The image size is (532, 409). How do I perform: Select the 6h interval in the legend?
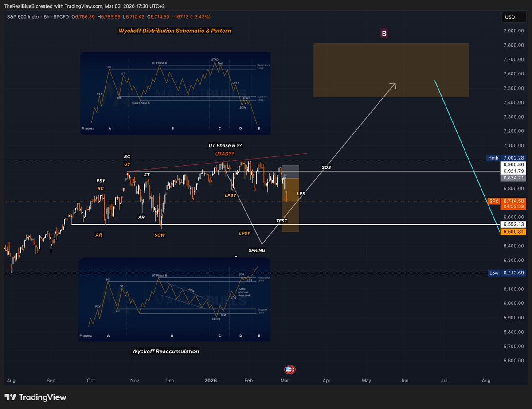coord(46,16)
